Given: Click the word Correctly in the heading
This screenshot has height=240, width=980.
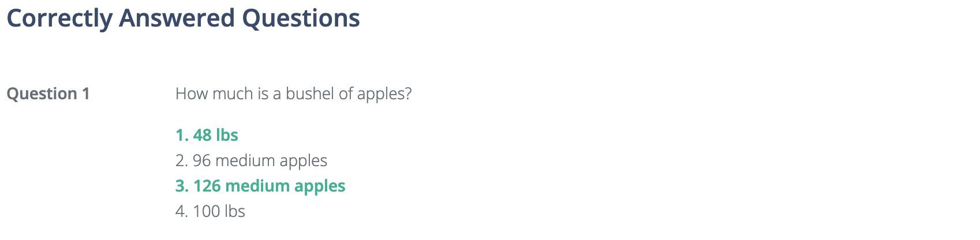Looking at the screenshot, I should click(x=59, y=18).
